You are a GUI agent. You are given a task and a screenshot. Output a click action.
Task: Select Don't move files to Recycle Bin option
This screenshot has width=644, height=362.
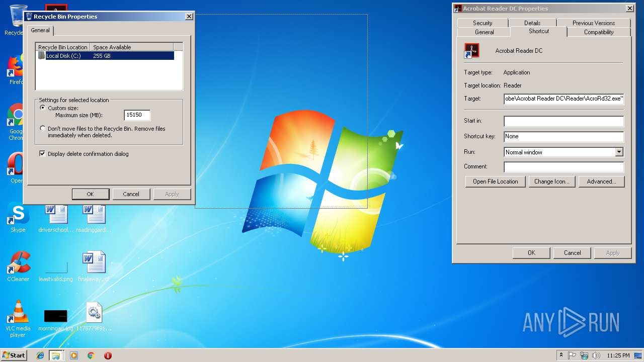43,129
